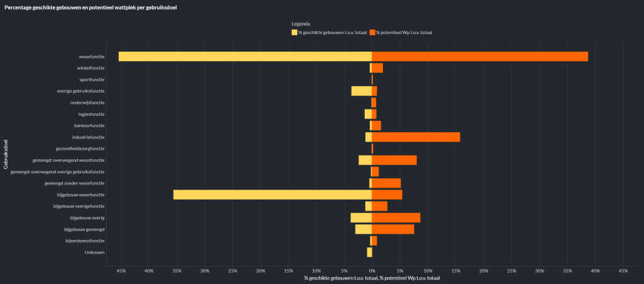
Task: Click the 'kantoorfunctie' axis label
Action: (x=89, y=125)
